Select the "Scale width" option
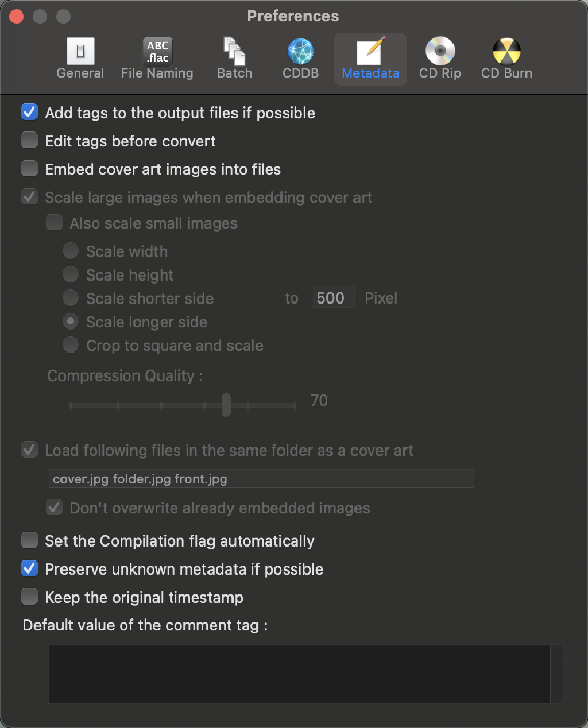588x728 pixels. pos(70,250)
